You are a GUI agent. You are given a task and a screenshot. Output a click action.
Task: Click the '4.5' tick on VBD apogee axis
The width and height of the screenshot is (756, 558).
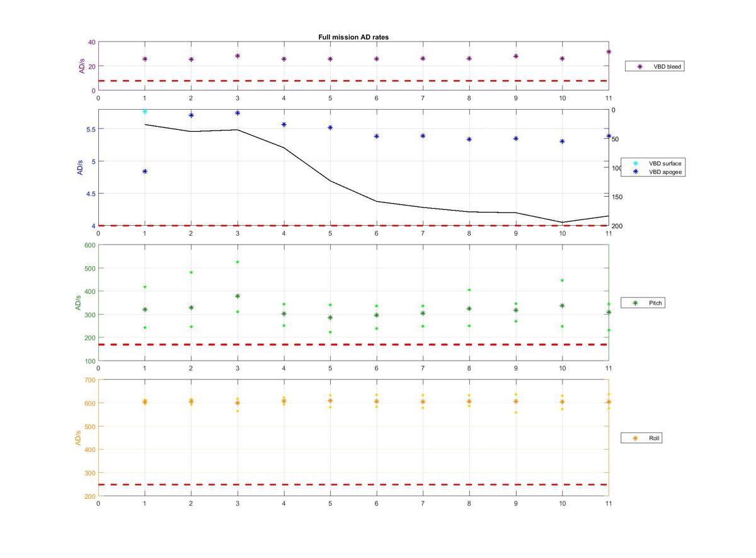tap(91, 194)
